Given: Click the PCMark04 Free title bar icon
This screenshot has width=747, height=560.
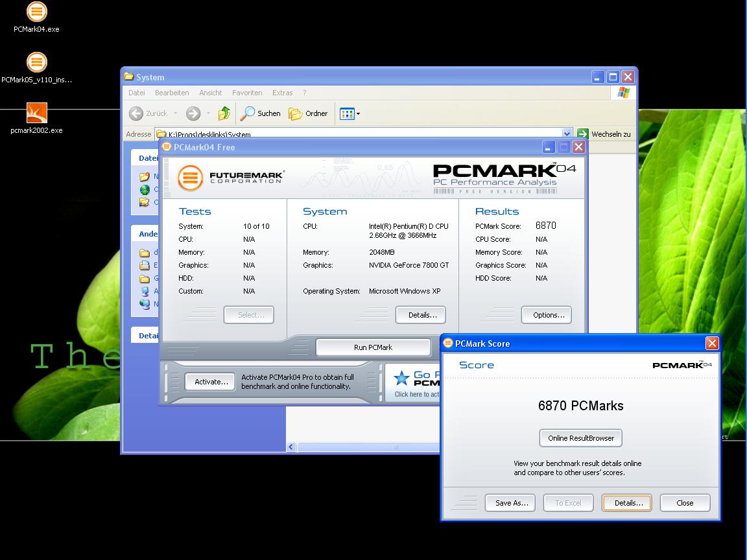Looking at the screenshot, I should tap(166, 146).
